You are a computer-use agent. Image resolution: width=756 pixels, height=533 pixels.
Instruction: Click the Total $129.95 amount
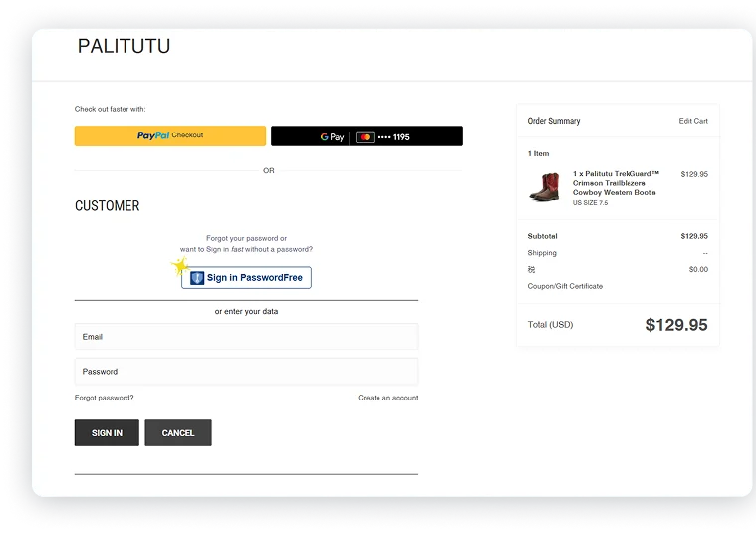[x=676, y=325]
